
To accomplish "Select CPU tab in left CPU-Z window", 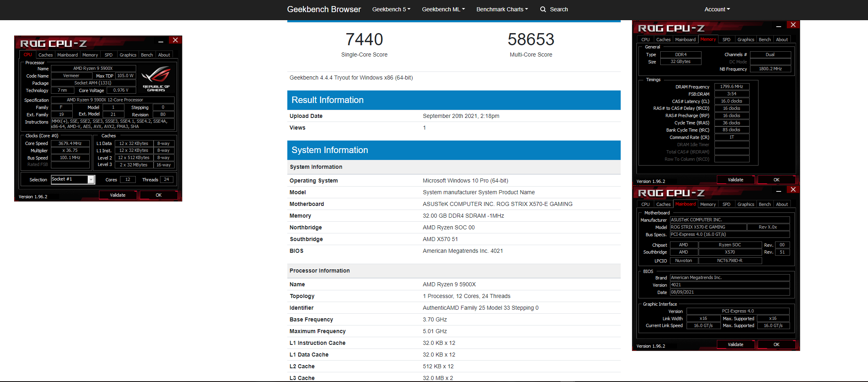I will pos(27,55).
